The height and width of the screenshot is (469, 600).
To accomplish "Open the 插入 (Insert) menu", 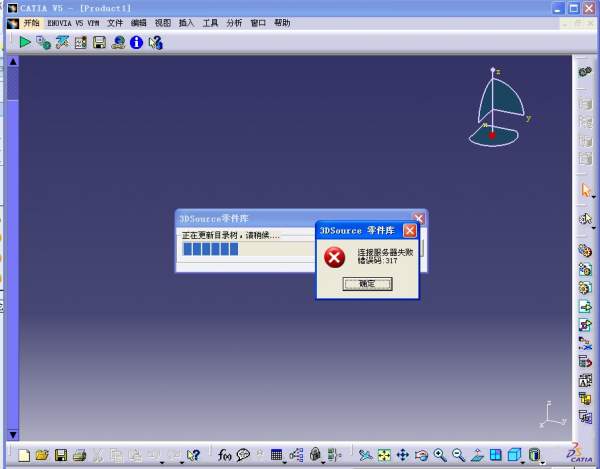I will (x=186, y=23).
